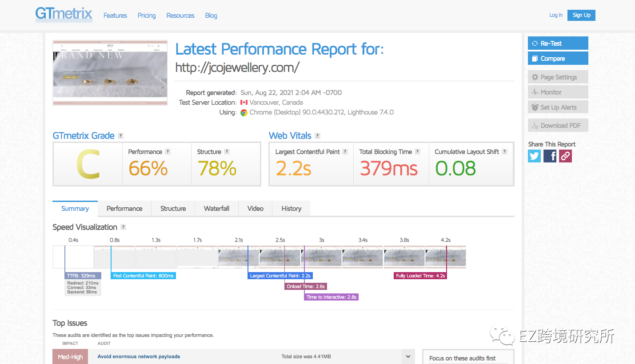
Task: Click help icon beside Cumulative Layout Shift
Action: point(504,151)
